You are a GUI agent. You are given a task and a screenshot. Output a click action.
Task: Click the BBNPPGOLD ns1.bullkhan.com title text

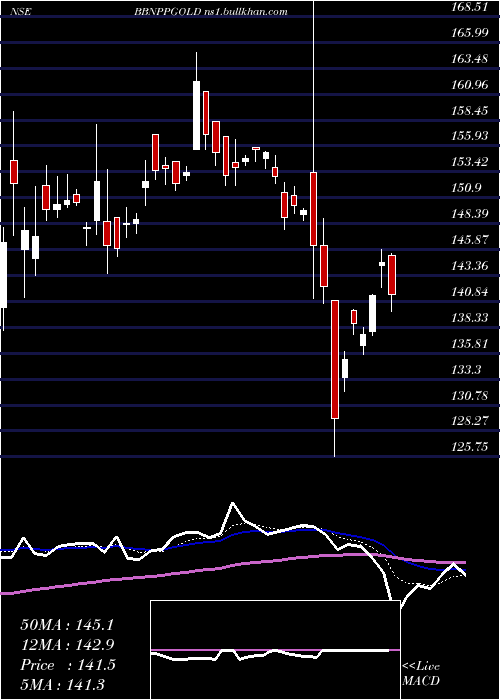pos(211,12)
